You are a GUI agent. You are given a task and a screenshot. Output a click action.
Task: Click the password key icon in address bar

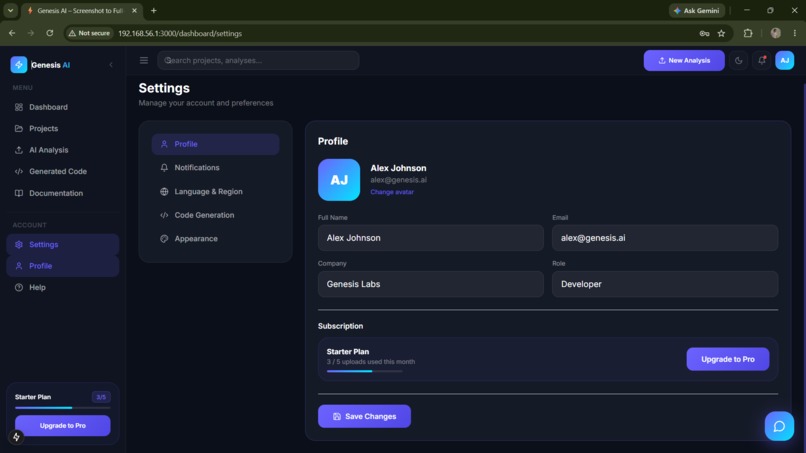tap(704, 33)
